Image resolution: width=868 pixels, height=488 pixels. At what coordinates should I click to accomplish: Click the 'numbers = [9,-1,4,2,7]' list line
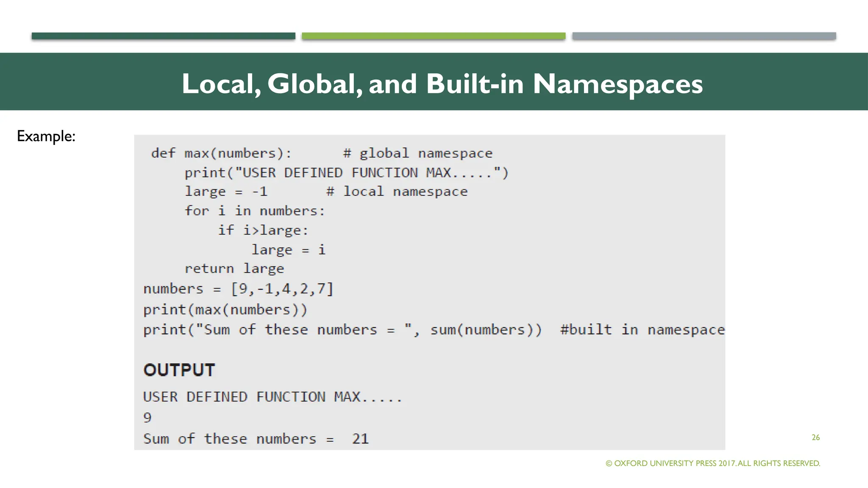click(238, 289)
